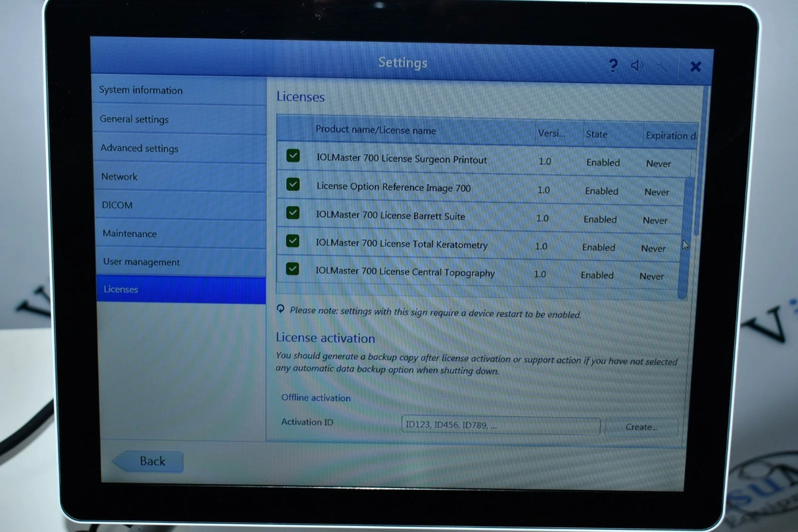Open the help question mark icon

613,65
